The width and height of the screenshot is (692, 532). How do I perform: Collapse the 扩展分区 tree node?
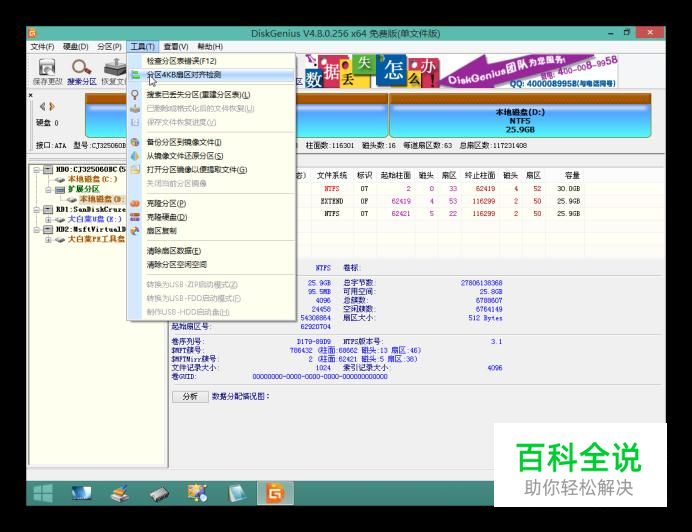click(x=48, y=189)
